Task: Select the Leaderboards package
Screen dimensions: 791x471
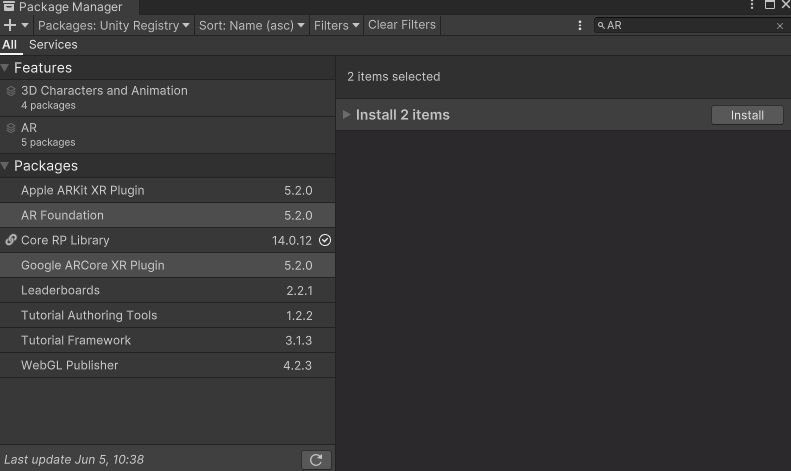Action: [x=167, y=290]
